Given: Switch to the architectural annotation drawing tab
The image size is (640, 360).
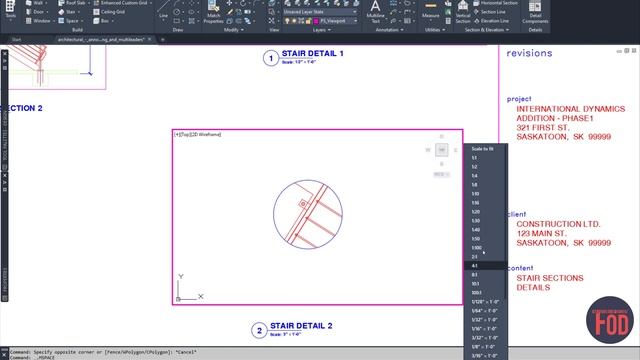Looking at the screenshot, I should tap(100, 40).
